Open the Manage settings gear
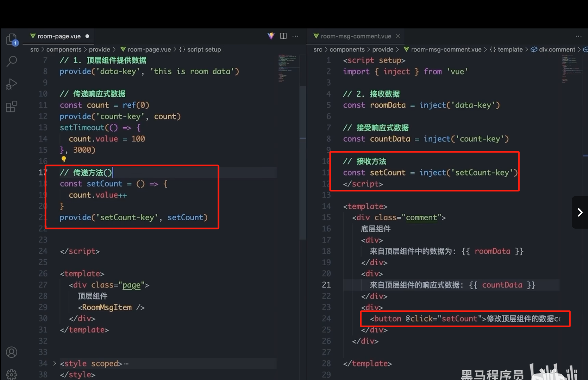Image resolution: width=588 pixels, height=380 pixels. tap(12, 374)
